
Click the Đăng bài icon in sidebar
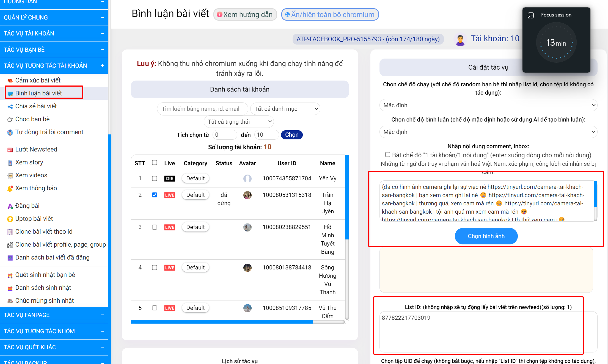[x=9, y=205]
